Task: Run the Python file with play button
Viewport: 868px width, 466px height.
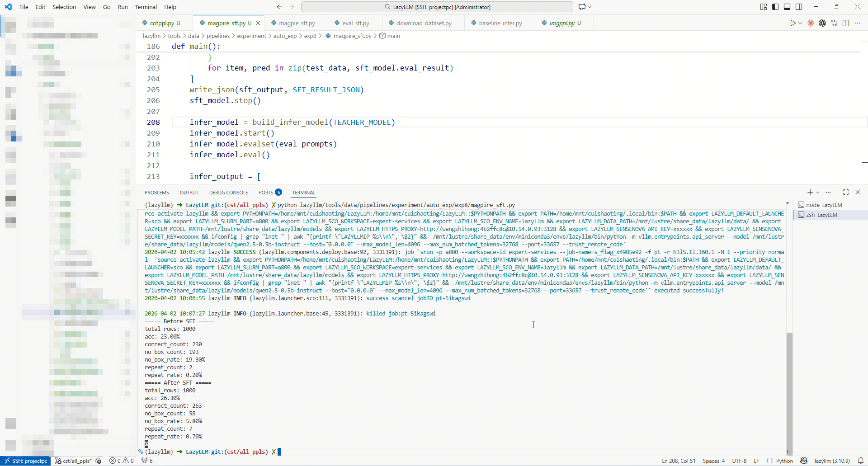Action: [793, 23]
